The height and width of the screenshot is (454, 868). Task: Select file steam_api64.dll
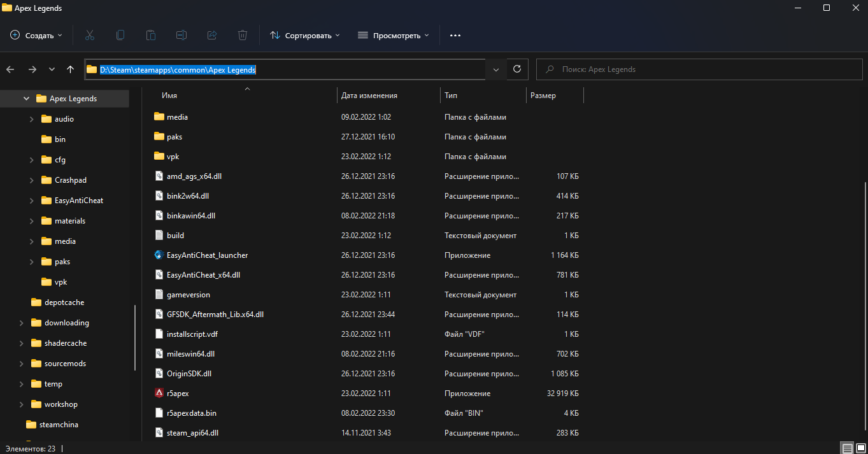coord(192,433)
